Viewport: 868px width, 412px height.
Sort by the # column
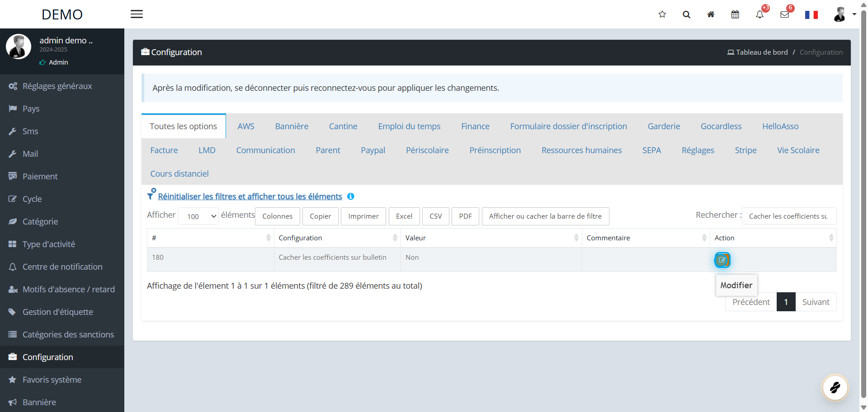(x=211, y=238)
